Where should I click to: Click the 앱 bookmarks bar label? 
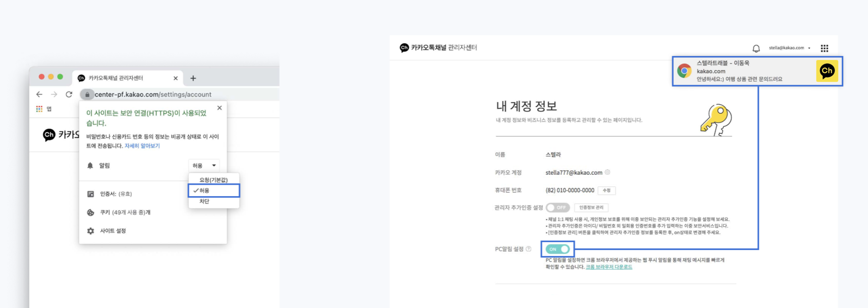(49, 109)
